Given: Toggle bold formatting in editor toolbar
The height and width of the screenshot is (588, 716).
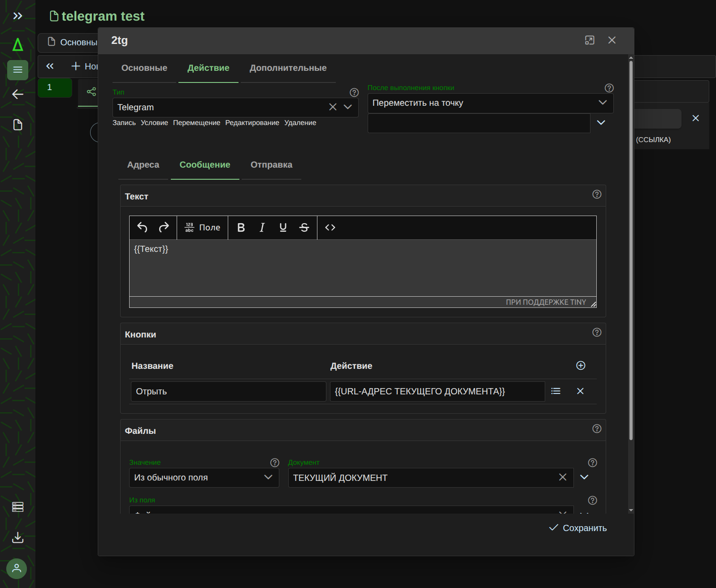Looking at the screenshot, I should tap(241, 228).
